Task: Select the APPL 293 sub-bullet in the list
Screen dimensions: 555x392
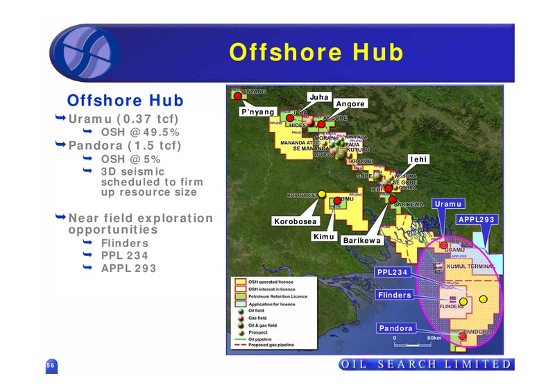Action: [x=129, y=268]
